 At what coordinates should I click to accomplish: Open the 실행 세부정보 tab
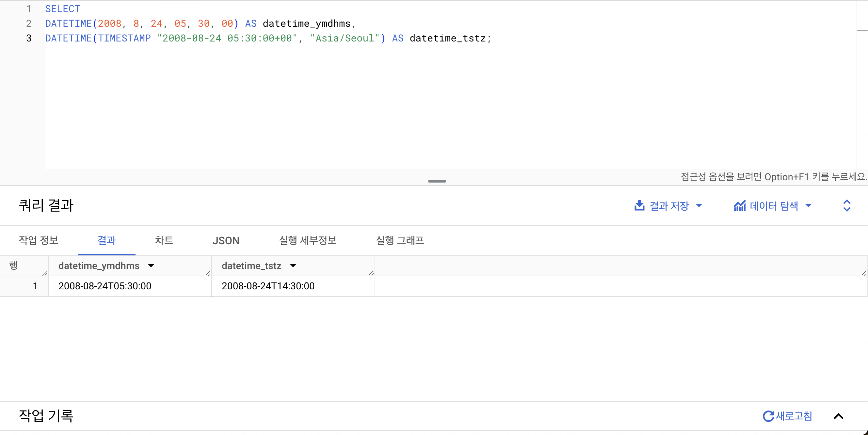(x=307, y=241)
